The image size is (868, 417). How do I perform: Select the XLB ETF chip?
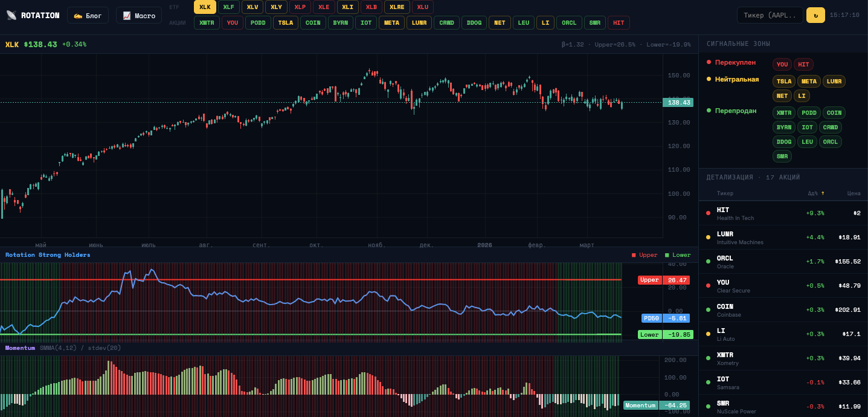[371, 7]
